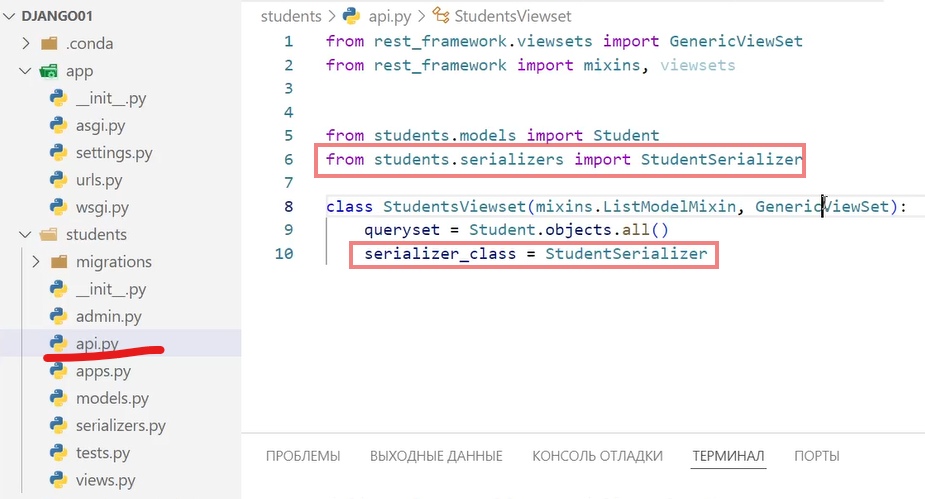Click the migrations folder icon
This screenshot has width=925, height=499.
58,262
